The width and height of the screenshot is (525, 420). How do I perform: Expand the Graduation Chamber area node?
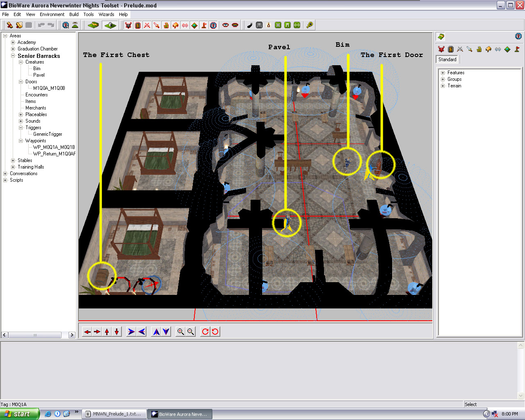point(13,49)
